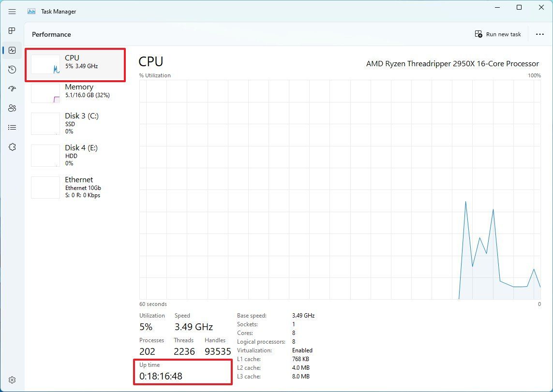Click the AMD Ryzen Threadripper processor name
The image size is (553, 392).
point(452,64)
